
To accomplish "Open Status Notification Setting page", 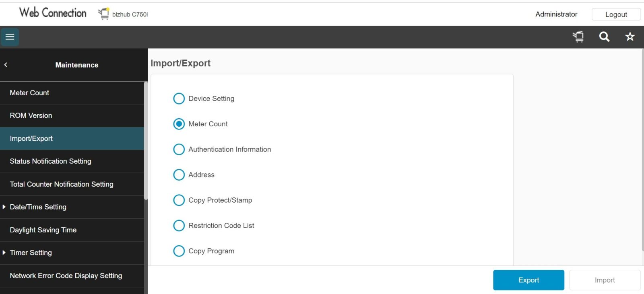I will (x=50, y=161).
